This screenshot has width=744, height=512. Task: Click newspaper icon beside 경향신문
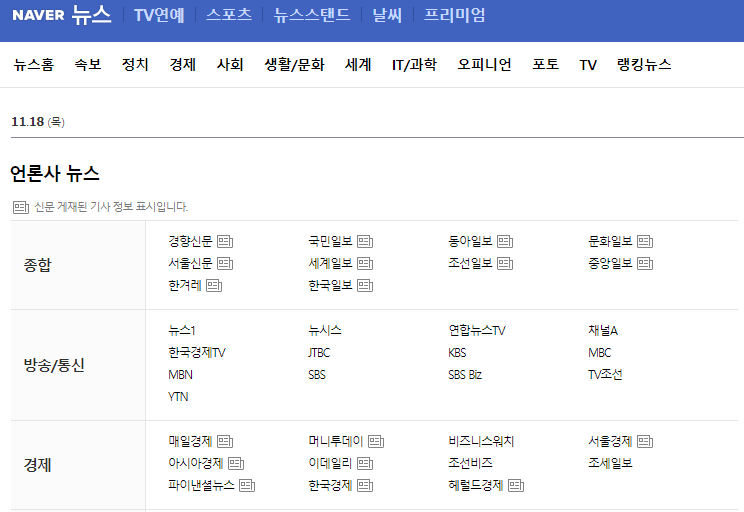click(x=225, y=242)
